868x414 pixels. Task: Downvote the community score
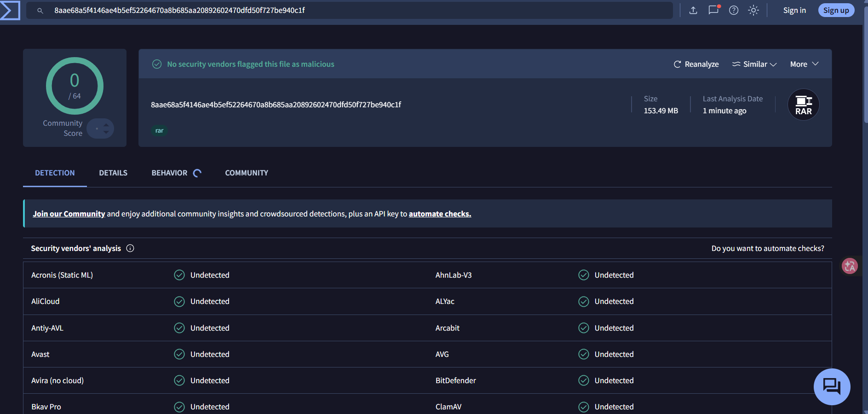click(x=106, y=132)
